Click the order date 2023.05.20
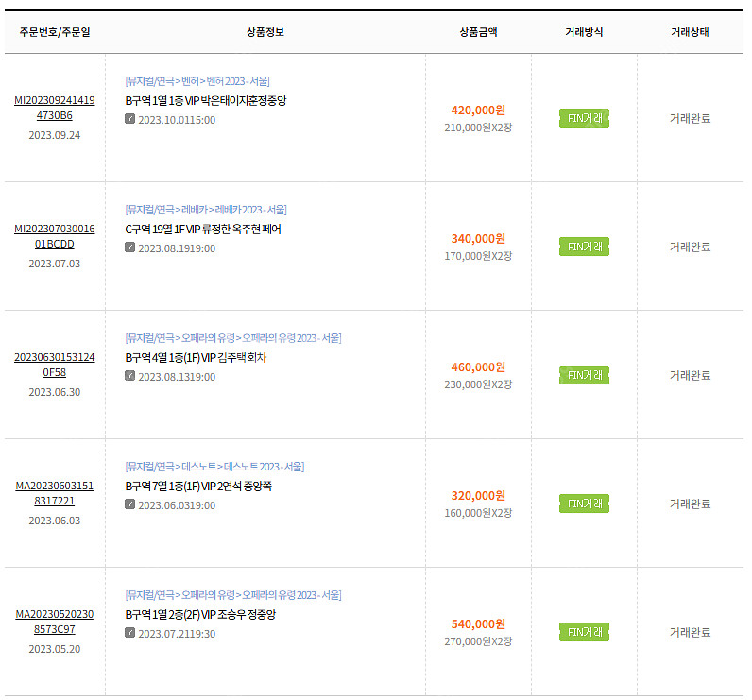 click(x=55, y=649)
